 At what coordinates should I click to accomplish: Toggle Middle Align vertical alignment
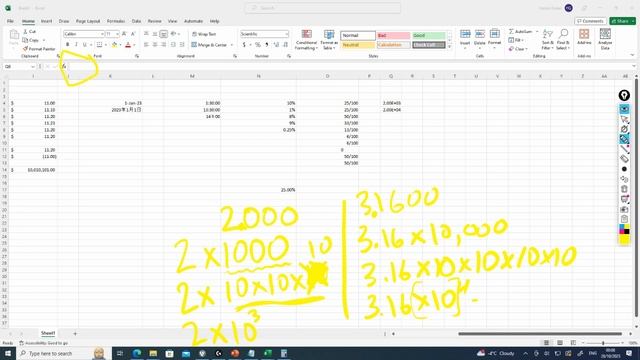(155, 34)
